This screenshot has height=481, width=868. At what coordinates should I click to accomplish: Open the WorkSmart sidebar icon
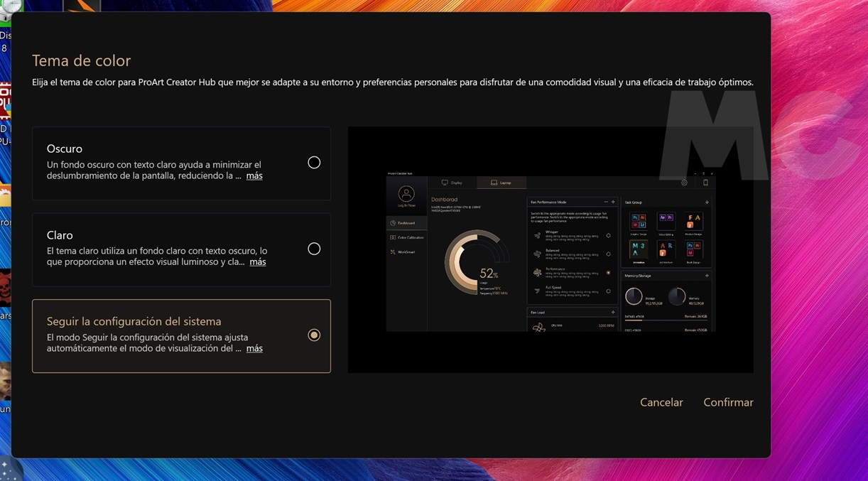coord(392,252)
